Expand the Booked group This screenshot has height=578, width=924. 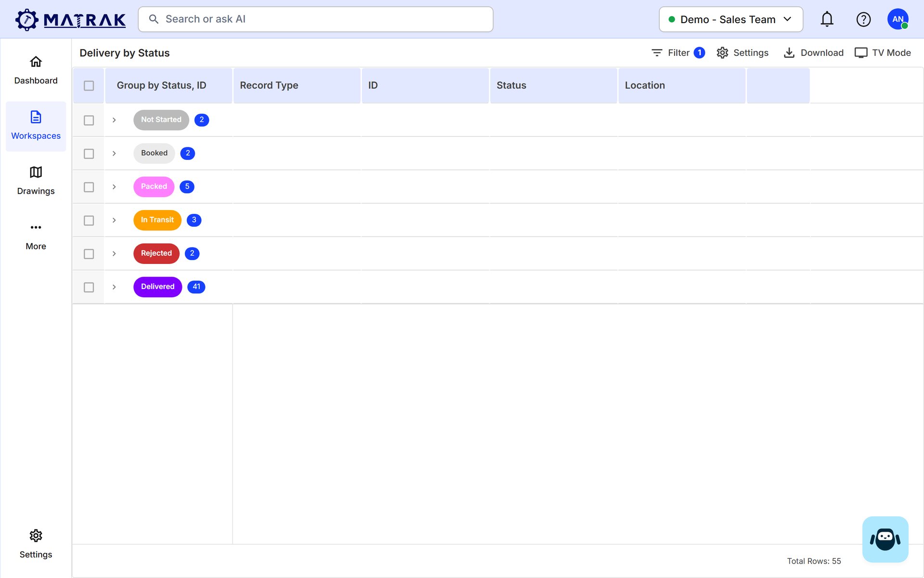[114, 153]
